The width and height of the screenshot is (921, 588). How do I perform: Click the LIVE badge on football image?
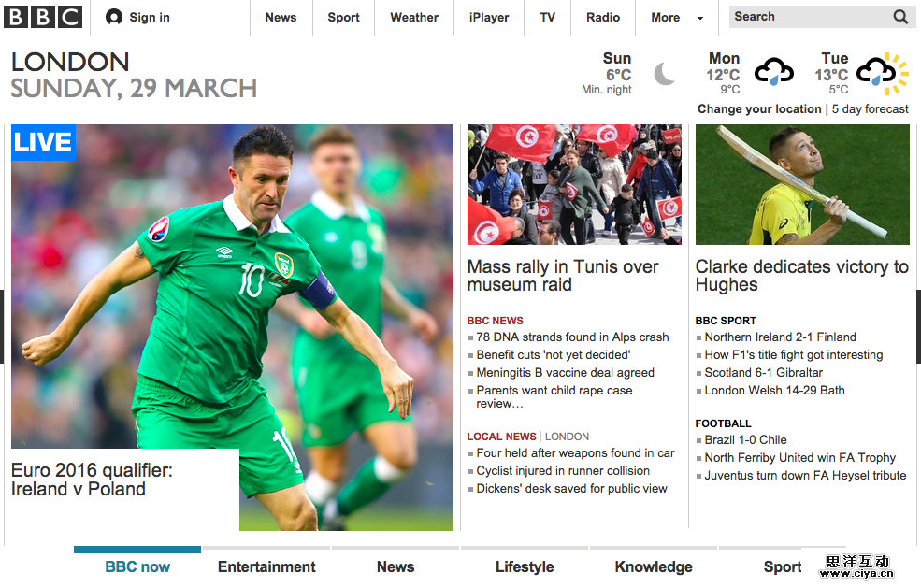click(x=43, y=142)
